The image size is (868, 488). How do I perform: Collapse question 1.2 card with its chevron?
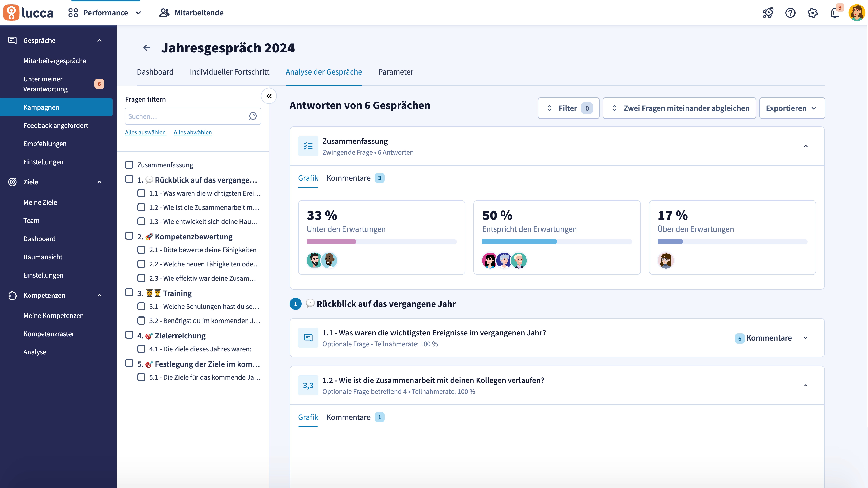(806, 385)
